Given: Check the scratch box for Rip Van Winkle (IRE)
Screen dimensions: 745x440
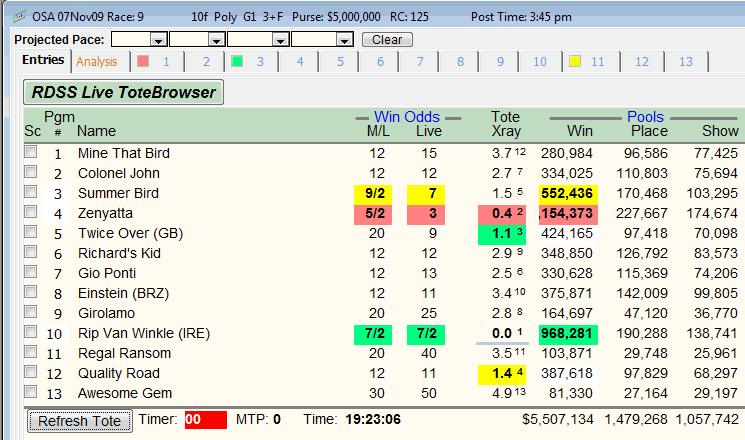Looking at the screenshot, I should (x=31, y=331).
